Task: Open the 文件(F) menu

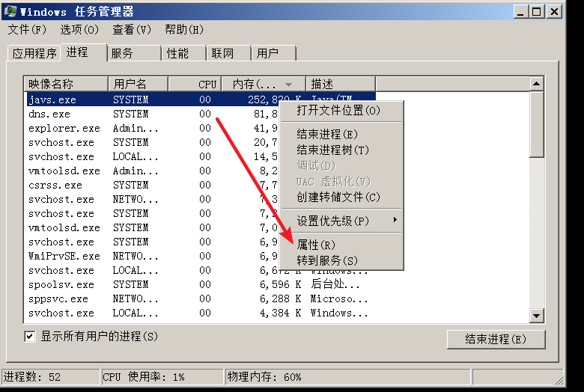Action: [27, 29]
